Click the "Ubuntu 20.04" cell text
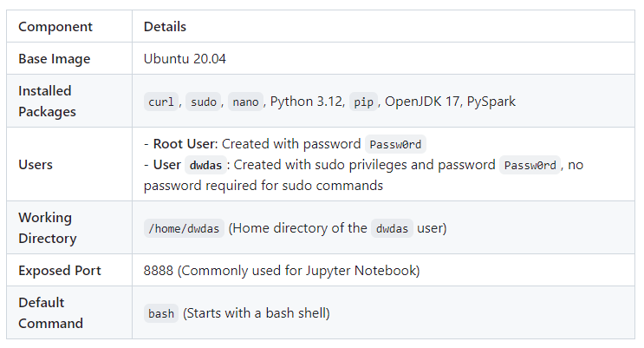The height and width of the screenshot is (348, 644). pyautogui.click(x=185, y=59)
